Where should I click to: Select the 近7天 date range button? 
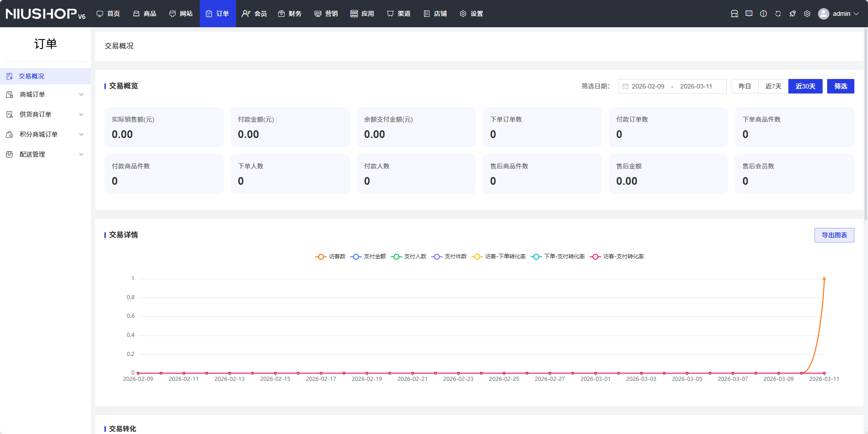coord(773,86)
